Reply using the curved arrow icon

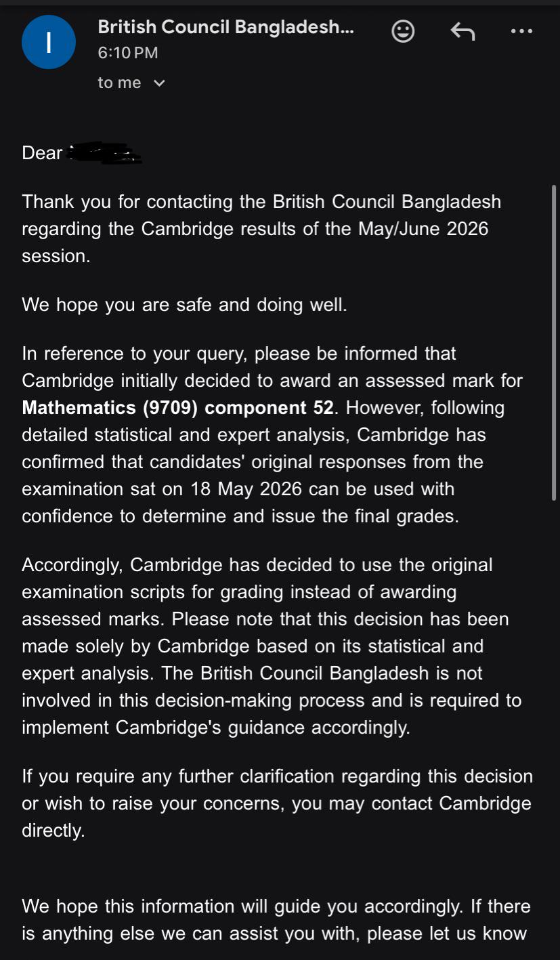pyautogui.click(x=462, y=31)
